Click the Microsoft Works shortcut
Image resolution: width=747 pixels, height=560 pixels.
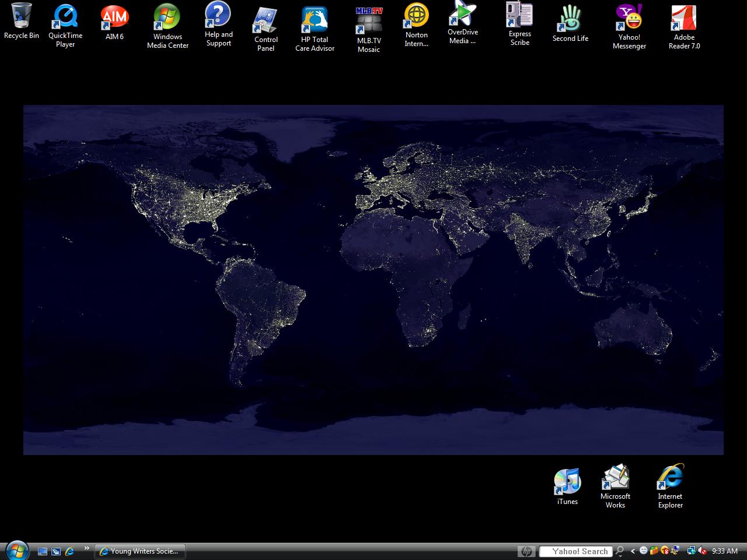tap(615, 487)
